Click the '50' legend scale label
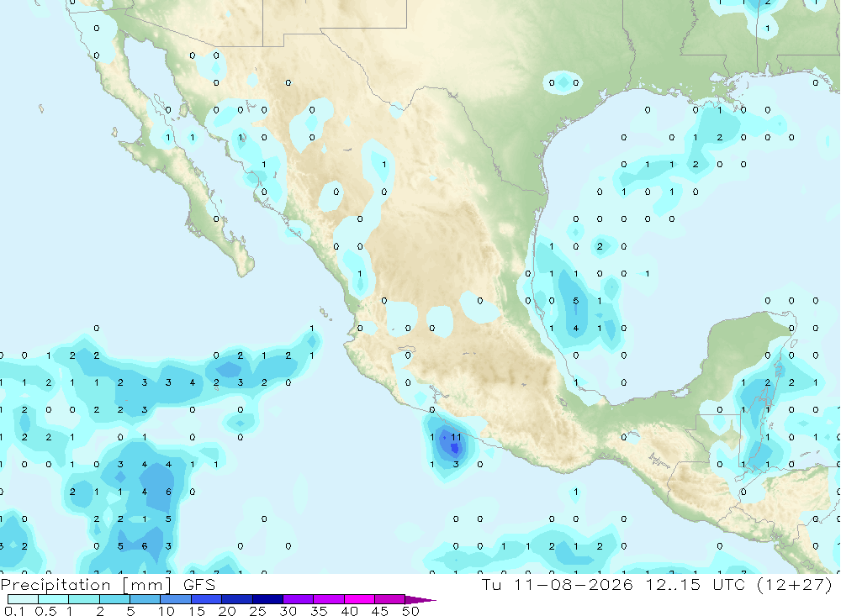The width and height of the screenshot is (841, 616). [x=411, y=611]
